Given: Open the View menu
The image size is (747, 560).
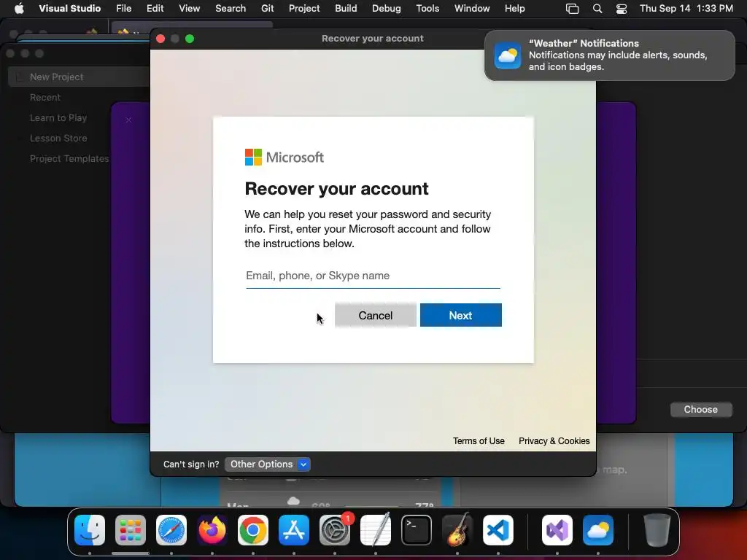Looking at the screenshot, I should 189,8.
